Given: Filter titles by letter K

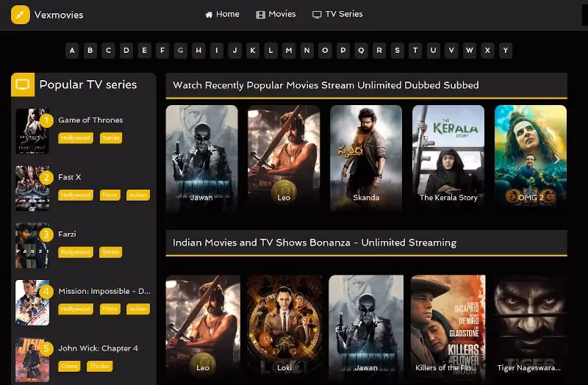Looking at the screenshot, I should [x=253, y=50].
